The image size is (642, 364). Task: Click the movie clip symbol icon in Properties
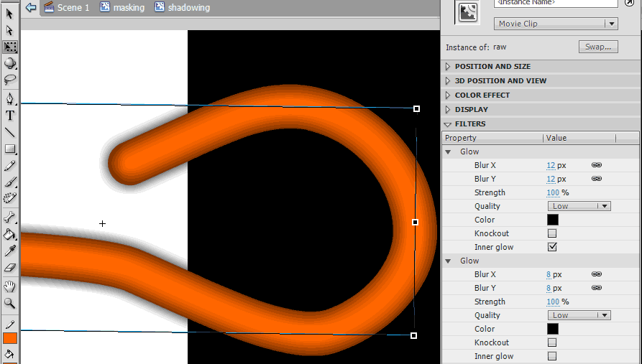(x=468, y=12)
